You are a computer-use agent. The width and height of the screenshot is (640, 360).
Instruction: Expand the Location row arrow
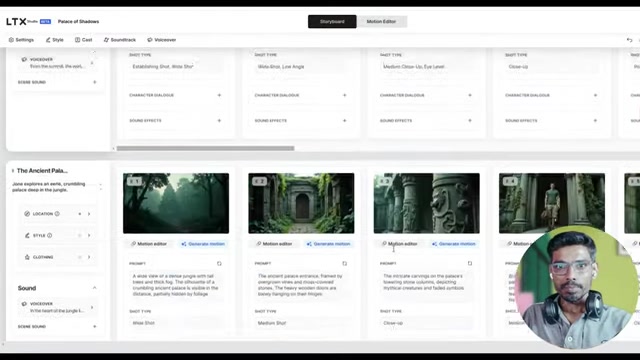89,214
